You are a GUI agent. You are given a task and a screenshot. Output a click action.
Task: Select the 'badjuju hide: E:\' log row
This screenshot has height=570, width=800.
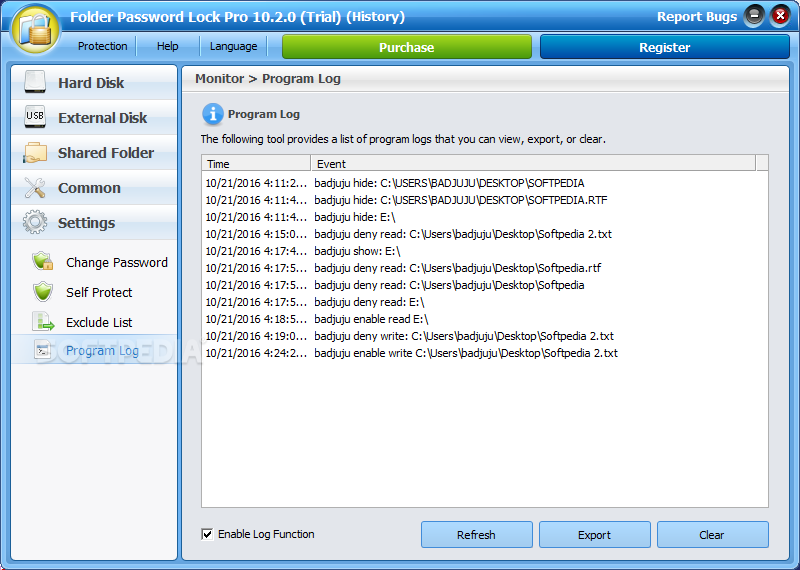[485, 217]
